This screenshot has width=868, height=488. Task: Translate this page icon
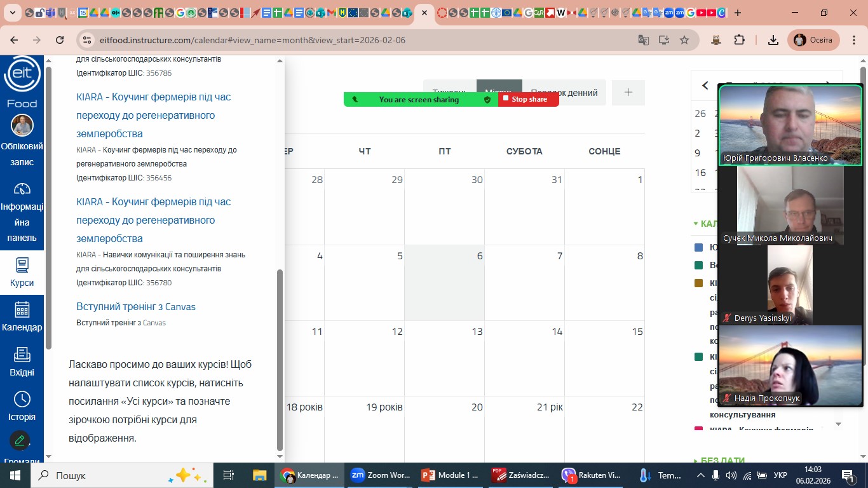tap(644, 40)
